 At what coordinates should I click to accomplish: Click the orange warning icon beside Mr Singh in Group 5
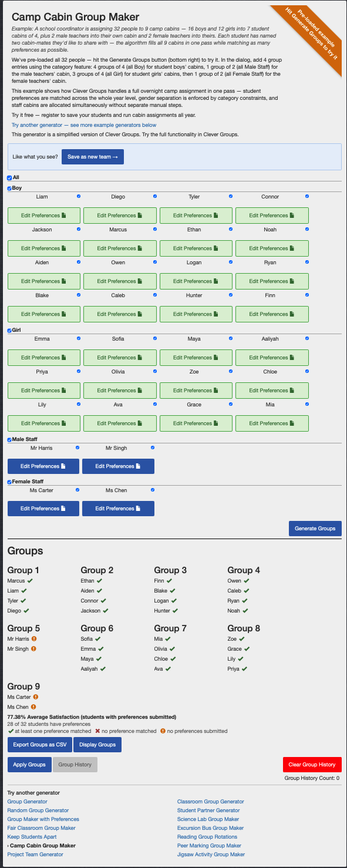pyautogui.click(x=33, y=649)
